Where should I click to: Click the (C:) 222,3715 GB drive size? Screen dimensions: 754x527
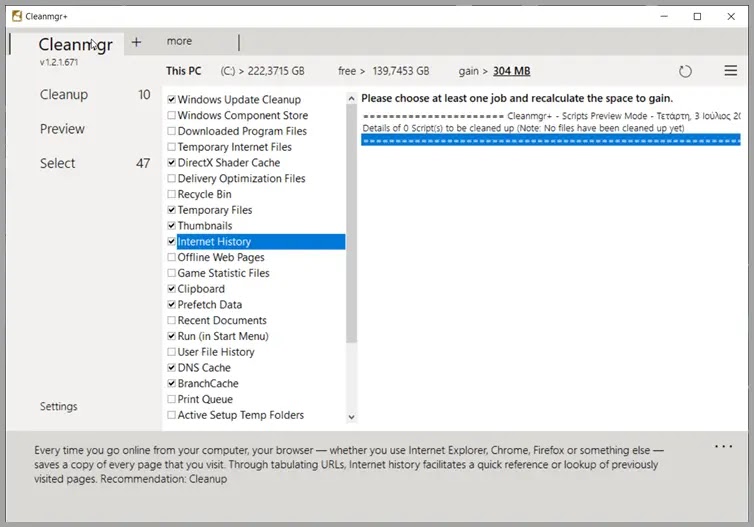point(262,71)
